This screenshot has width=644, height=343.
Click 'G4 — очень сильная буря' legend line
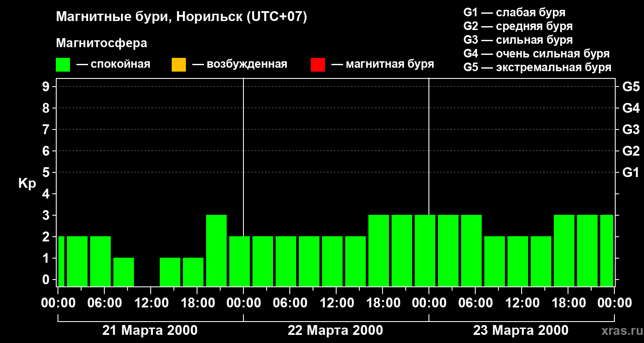click(537, 54)
